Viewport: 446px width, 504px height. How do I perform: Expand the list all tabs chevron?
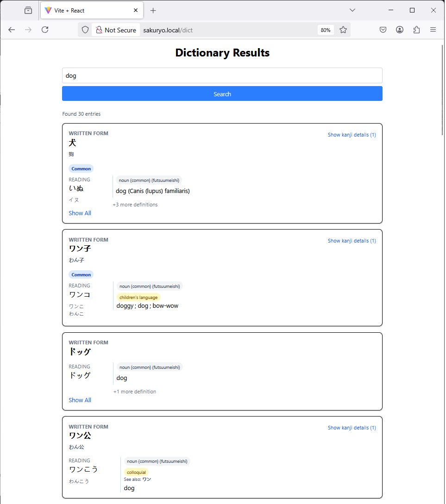(352, 10)
